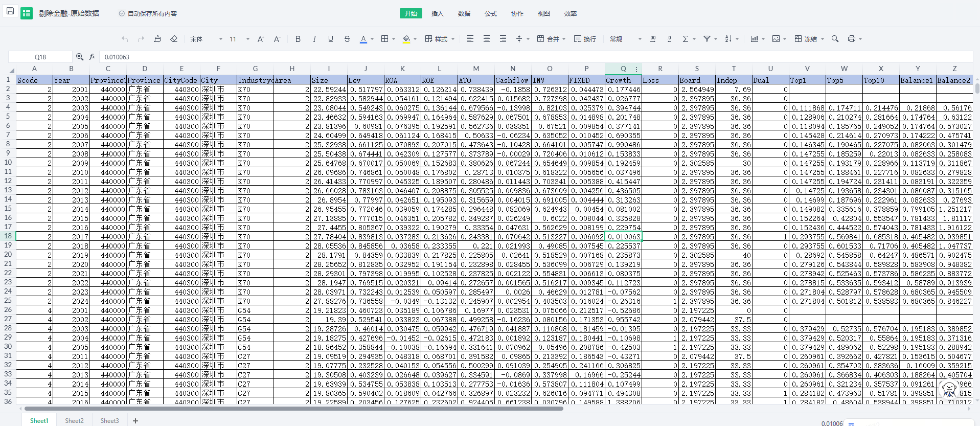This screenshot has height=426, width=980.
Task: Click the document title 剔除金融-原始数据
Action: (69, 13)
